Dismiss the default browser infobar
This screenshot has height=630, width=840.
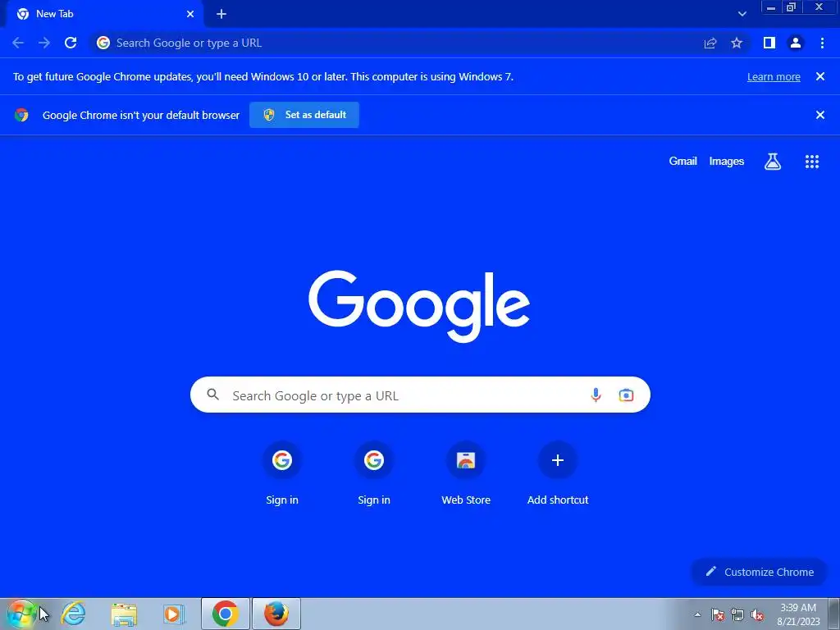(x=820, y=115)
